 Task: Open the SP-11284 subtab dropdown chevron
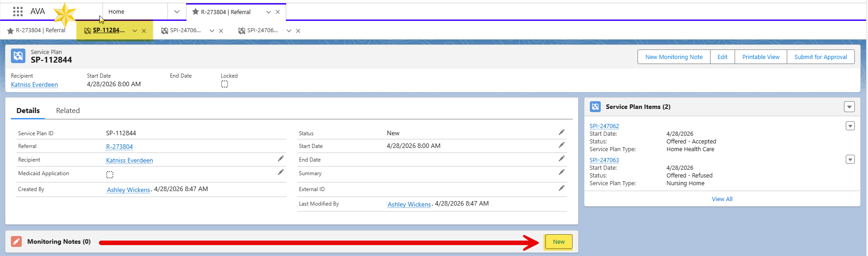pos(135,31)
